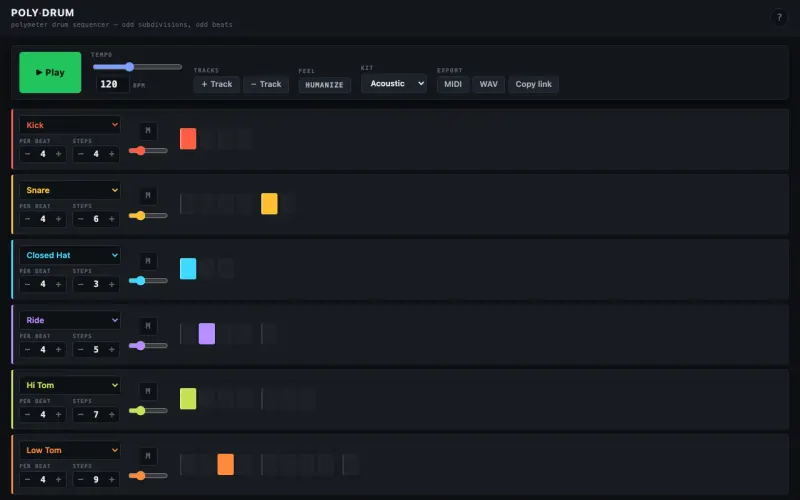
Task: Click the Ride volume slider
Action: (148, 346)
